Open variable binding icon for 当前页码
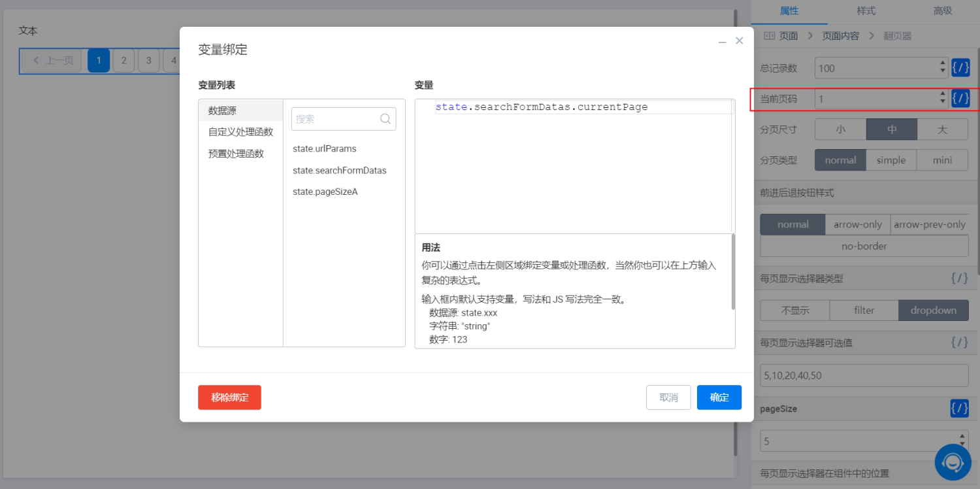The image size is (980, 489). click(960, 99)
